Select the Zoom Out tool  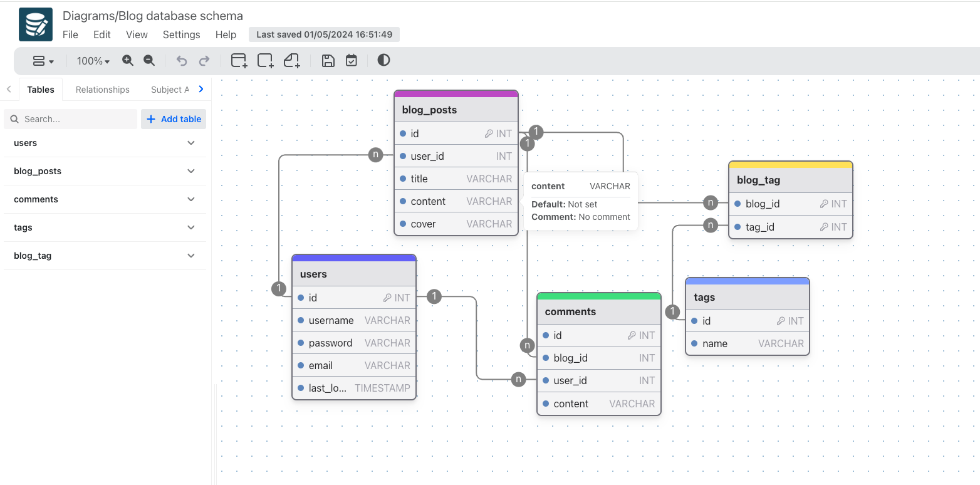tap(149, 60)
